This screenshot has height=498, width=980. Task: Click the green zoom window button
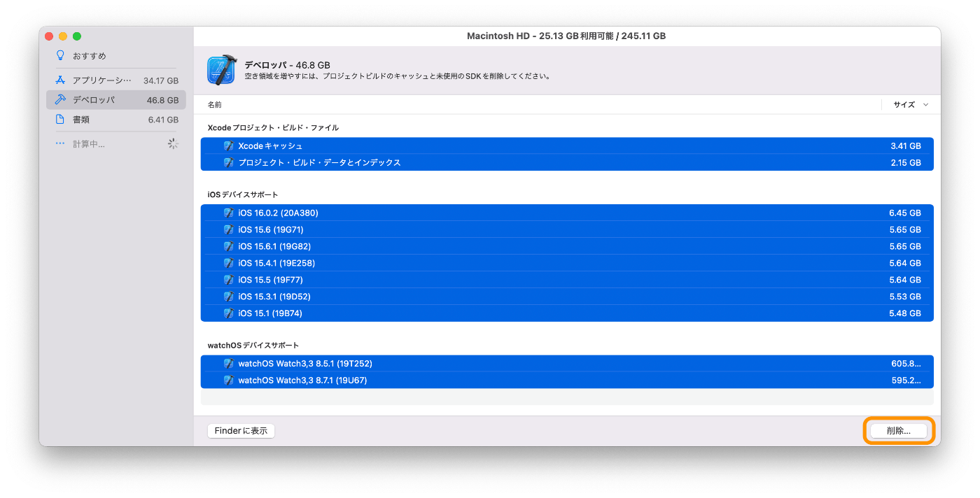(x=77, y=36)
